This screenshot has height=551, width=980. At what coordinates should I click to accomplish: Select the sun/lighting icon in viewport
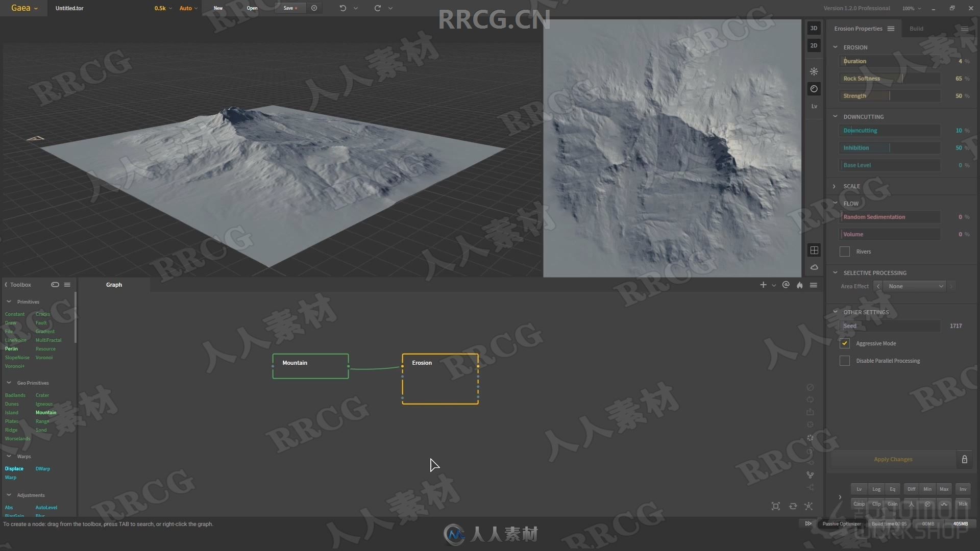(814, 71)
